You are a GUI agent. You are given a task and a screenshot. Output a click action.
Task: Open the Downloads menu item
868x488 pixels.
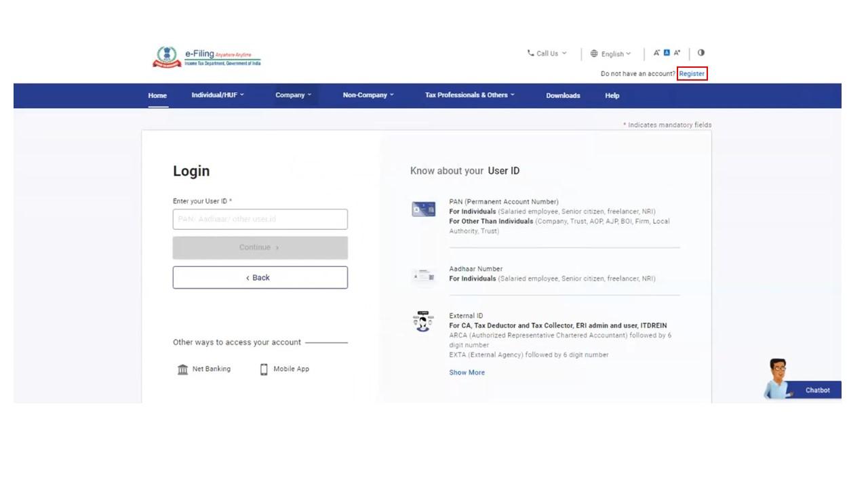pyautogui.click(x=563, y=96)
